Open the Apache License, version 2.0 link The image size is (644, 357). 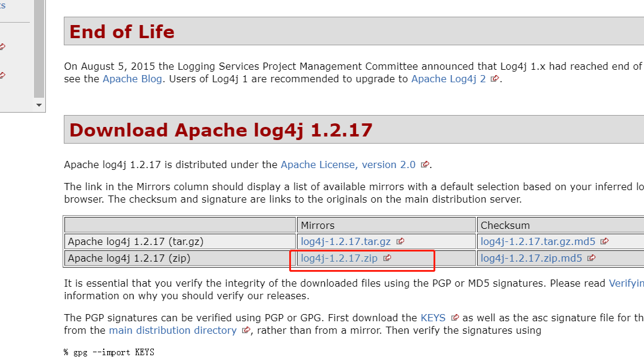point(348,164)
